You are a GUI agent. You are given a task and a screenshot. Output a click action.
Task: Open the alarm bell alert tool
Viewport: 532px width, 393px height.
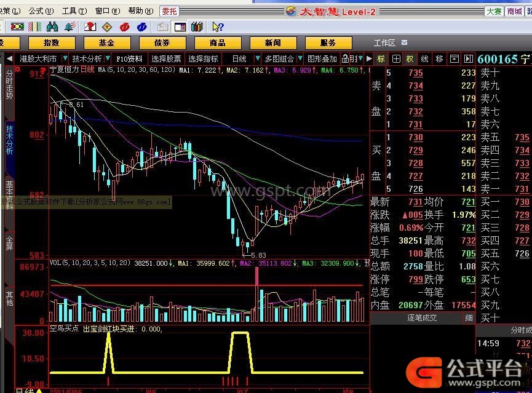coord(70,27)
